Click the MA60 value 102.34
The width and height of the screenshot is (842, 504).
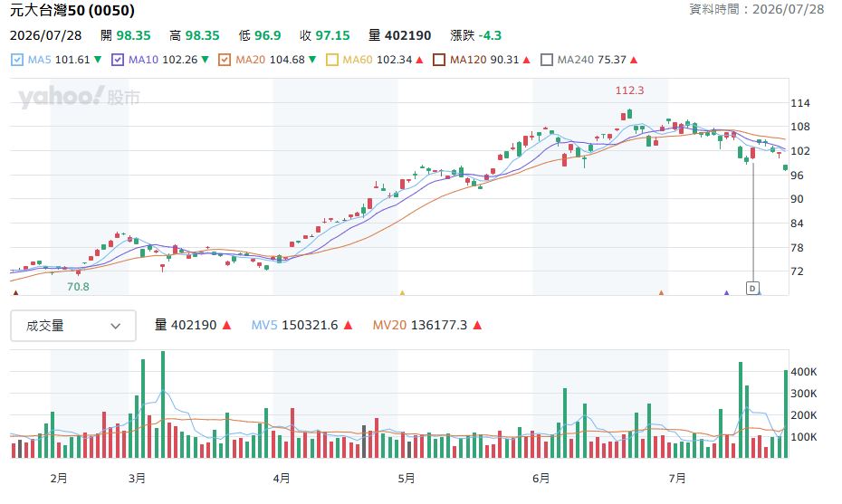[x=394, y=60]
